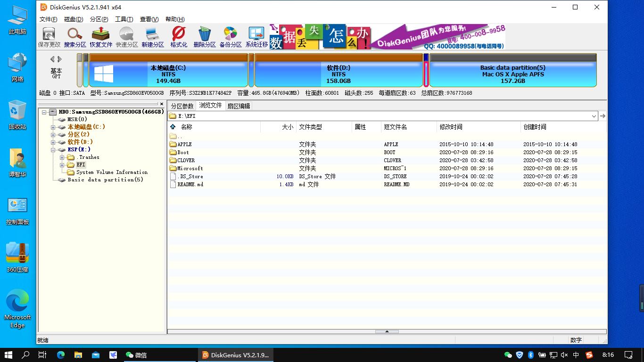
Task: Open the 备份分区 (Backup partition) tool
Action: pyautogui.click(x=231, y=37)
